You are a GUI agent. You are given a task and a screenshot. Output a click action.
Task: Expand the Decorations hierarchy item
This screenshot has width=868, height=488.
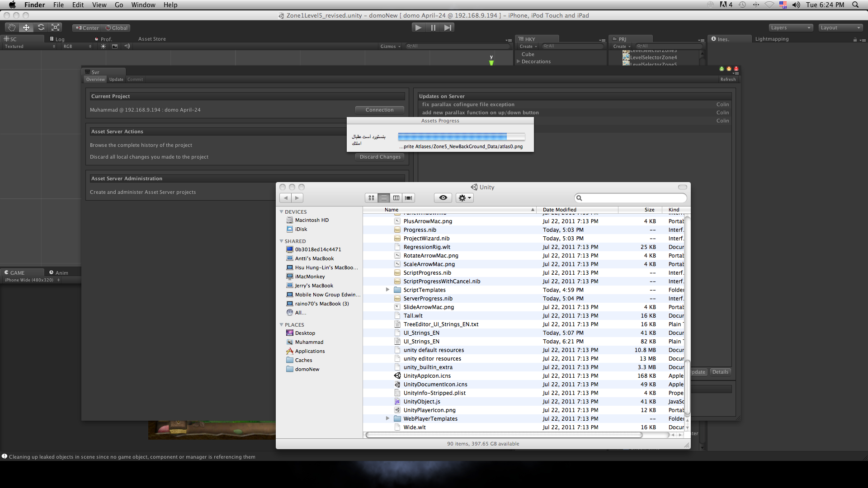tap(519, 61)
